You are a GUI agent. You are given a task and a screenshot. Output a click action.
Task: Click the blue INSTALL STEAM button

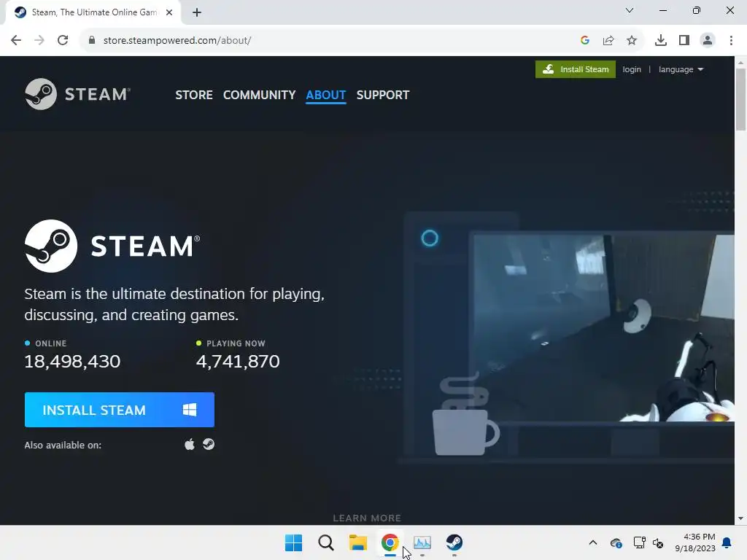click(120, 410)
